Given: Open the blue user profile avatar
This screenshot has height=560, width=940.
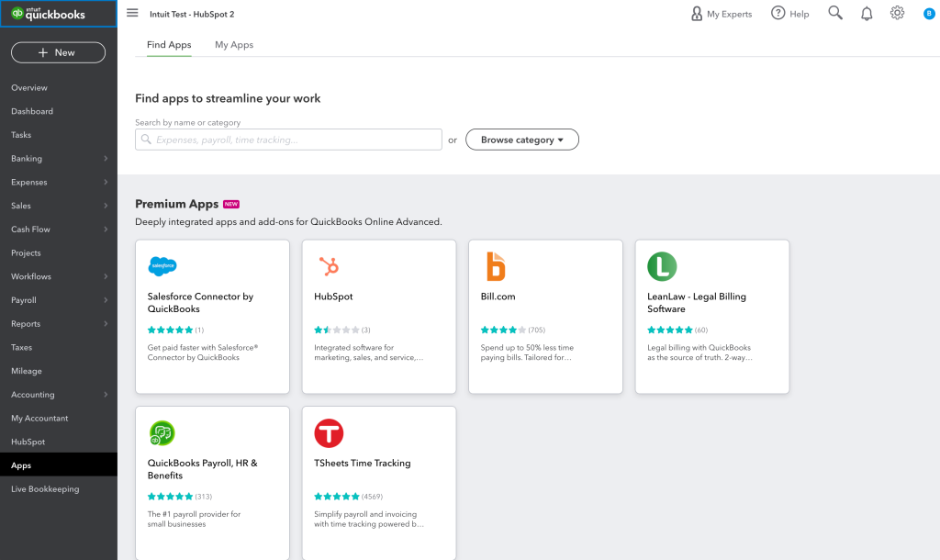Looking at the screenshot, I should pyautogui.click(x=929, y=13).
